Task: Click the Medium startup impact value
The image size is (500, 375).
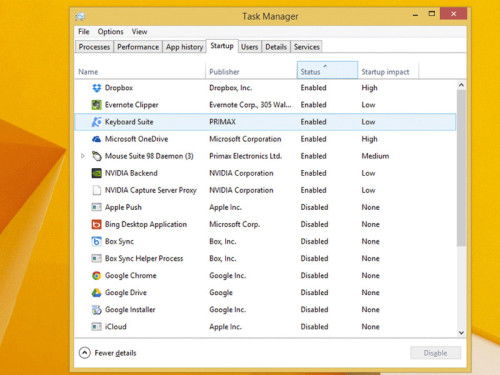Action: click(375, 156)
